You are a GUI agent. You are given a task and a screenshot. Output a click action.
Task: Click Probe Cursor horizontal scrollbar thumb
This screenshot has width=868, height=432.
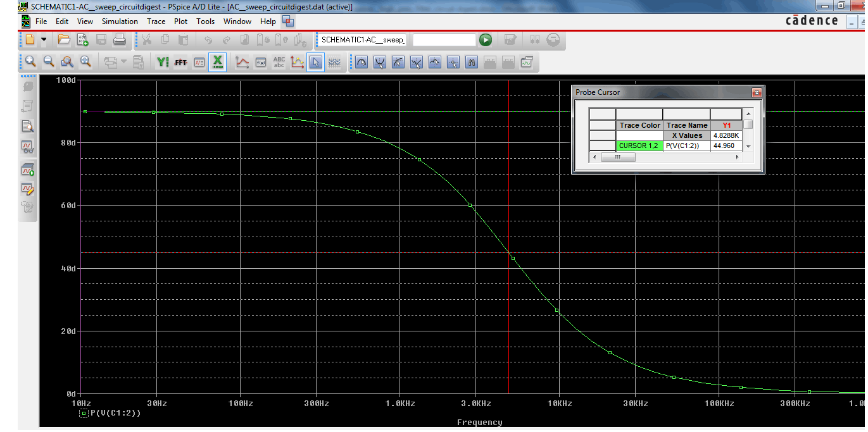tap(617, 157)
